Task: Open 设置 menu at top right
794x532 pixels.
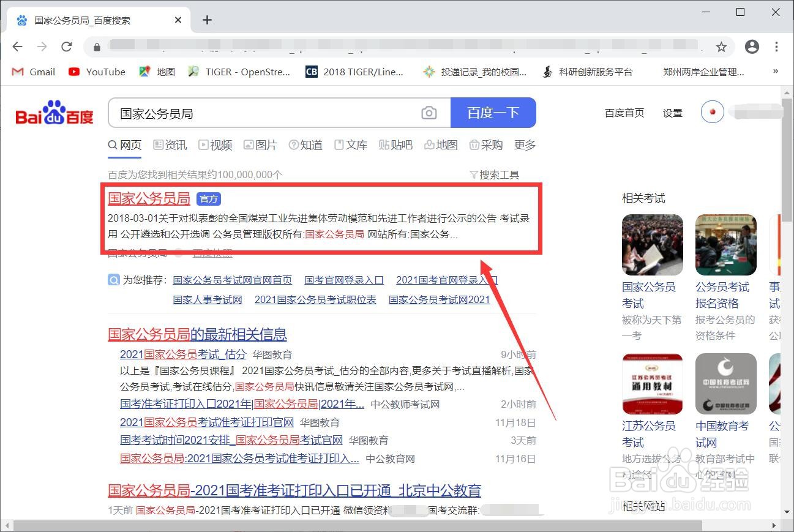Action: 672,113
